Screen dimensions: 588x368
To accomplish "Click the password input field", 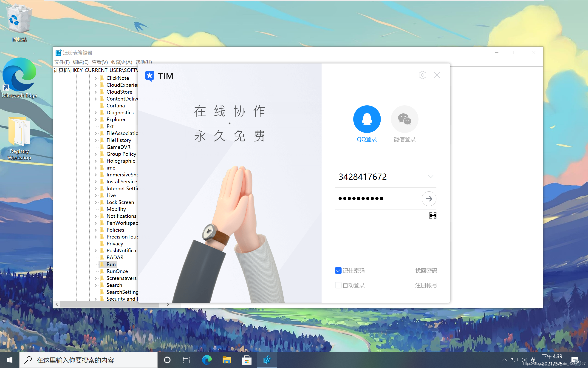I will click(378, 198).
